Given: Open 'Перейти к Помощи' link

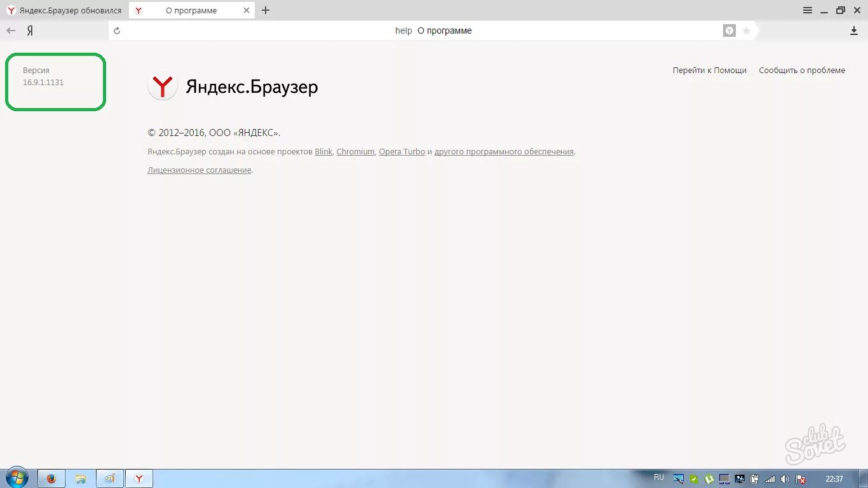Looking at the screenshot, I should 710,71.
